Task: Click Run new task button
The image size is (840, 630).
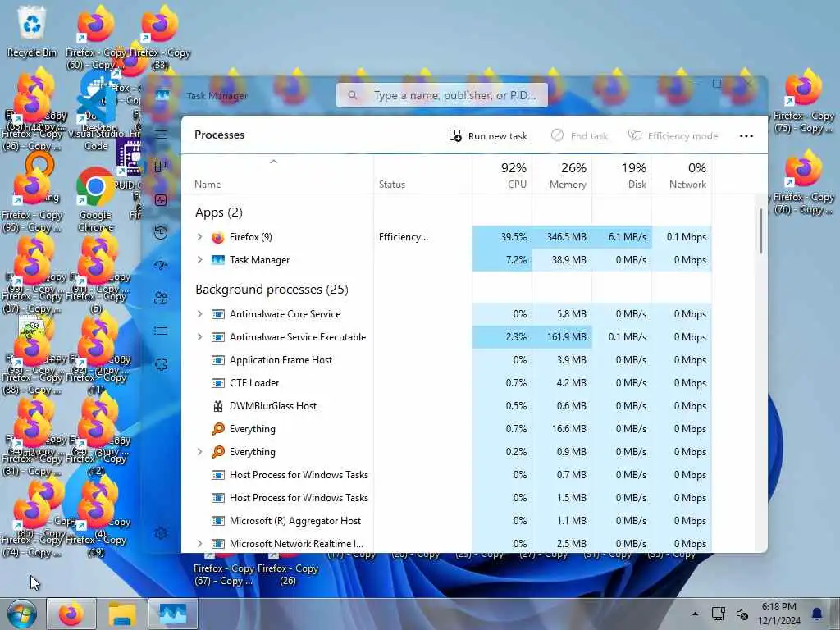Action: coord(488,136)
